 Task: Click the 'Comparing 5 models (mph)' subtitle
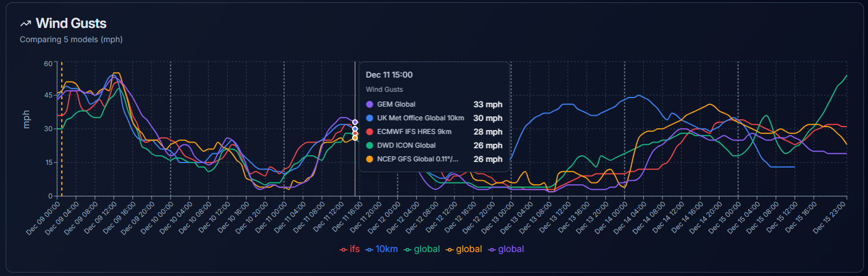click(71, 40)
